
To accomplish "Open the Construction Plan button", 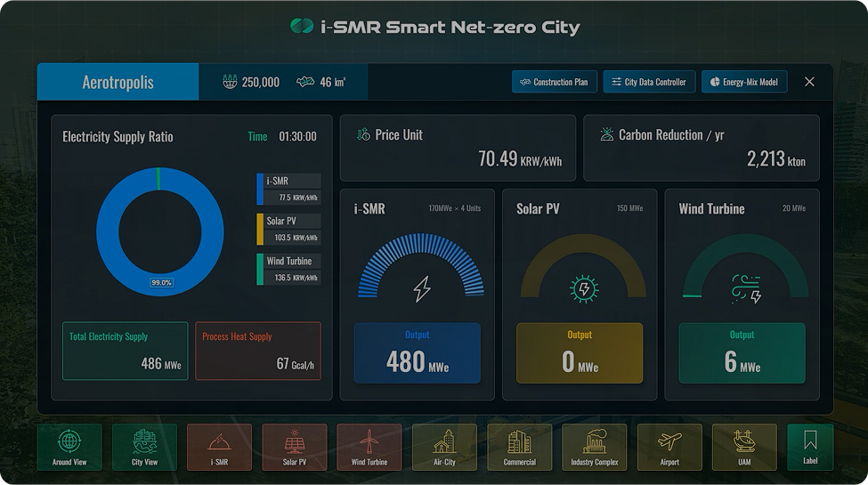I will (554, 82).
